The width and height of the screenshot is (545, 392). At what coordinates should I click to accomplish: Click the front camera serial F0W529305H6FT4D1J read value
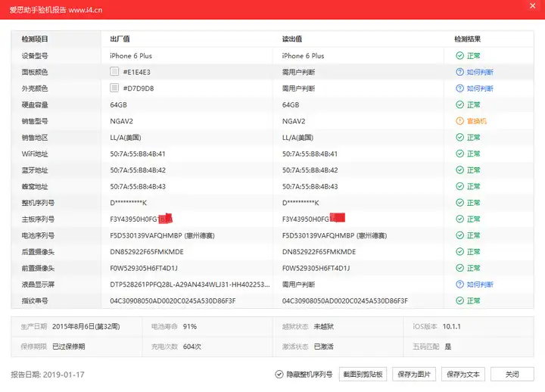(316, 269)
